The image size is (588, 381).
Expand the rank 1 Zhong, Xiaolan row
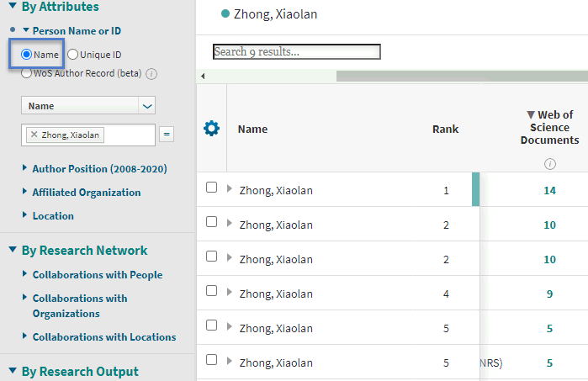tap(230, 189)
